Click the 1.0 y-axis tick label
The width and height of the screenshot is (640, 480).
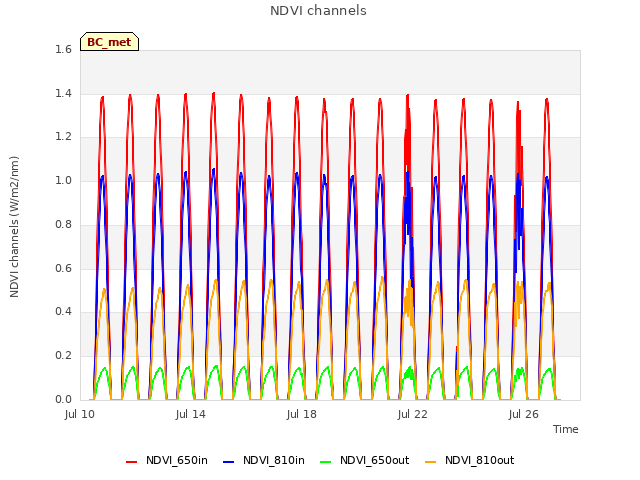coord(63,181)
